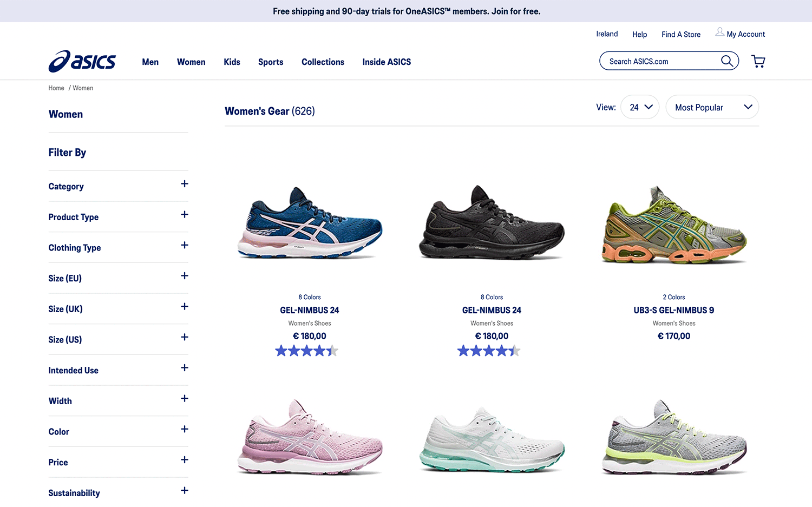Click the star rating under blue GEL-NIMBUS 24

[x=307, y=351]
